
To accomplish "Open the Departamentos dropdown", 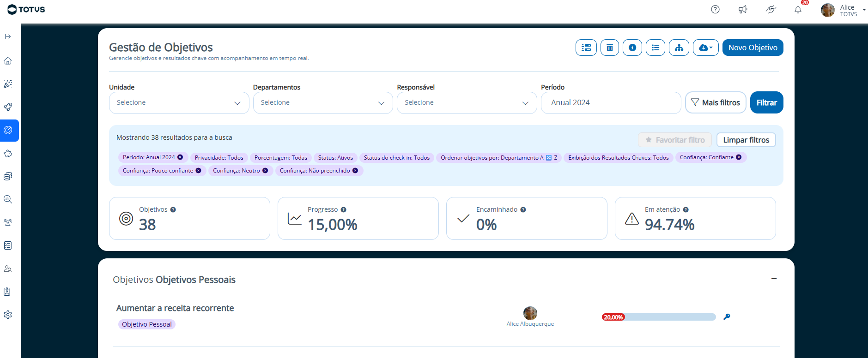I will 322,103.
